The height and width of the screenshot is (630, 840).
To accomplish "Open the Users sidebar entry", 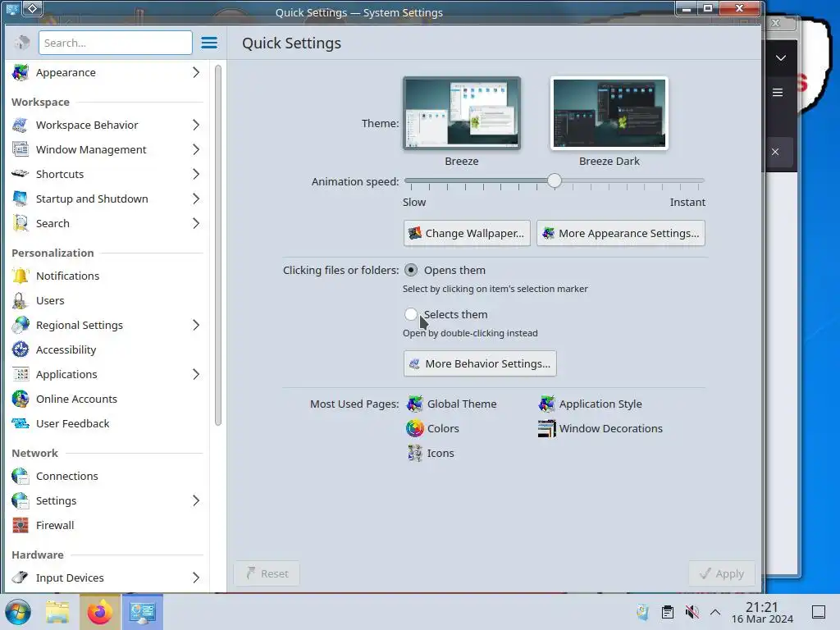I will coord(107,300).
